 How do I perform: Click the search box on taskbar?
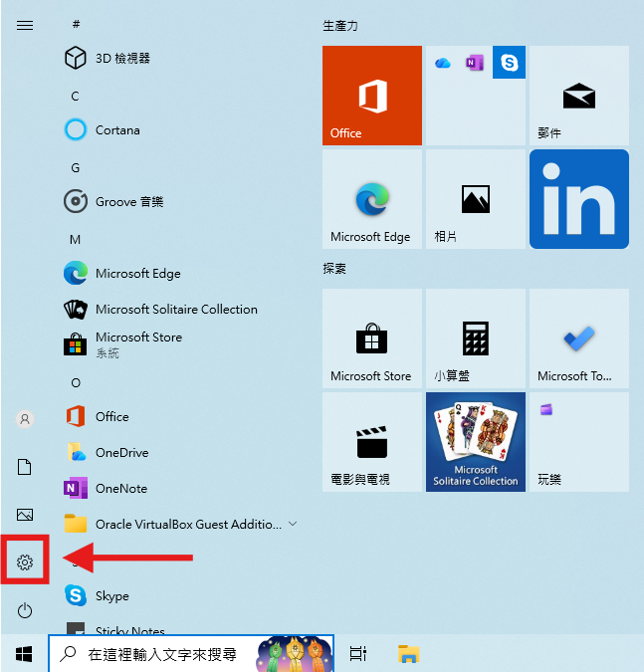pyautogui.click(x=191, y=654)
